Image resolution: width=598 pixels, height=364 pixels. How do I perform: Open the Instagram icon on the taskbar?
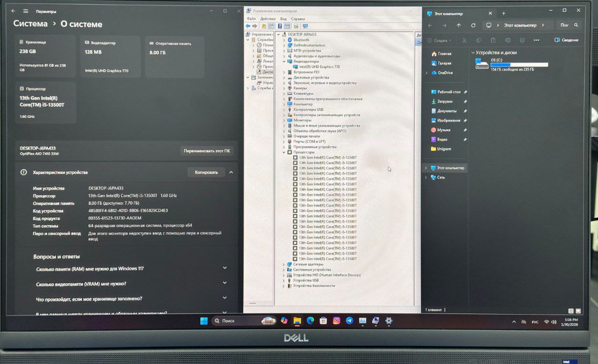click(336, 321)
